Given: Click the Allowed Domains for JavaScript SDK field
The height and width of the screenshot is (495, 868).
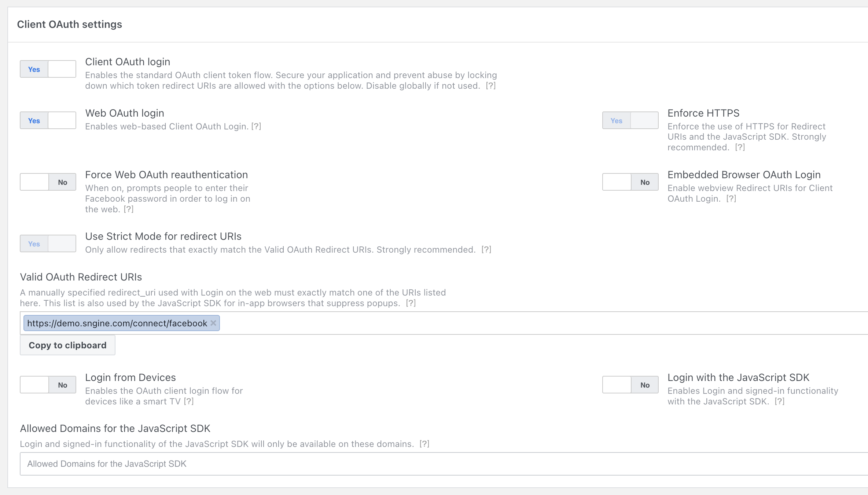Looking at the screenshot, I should tap(440, 464).
